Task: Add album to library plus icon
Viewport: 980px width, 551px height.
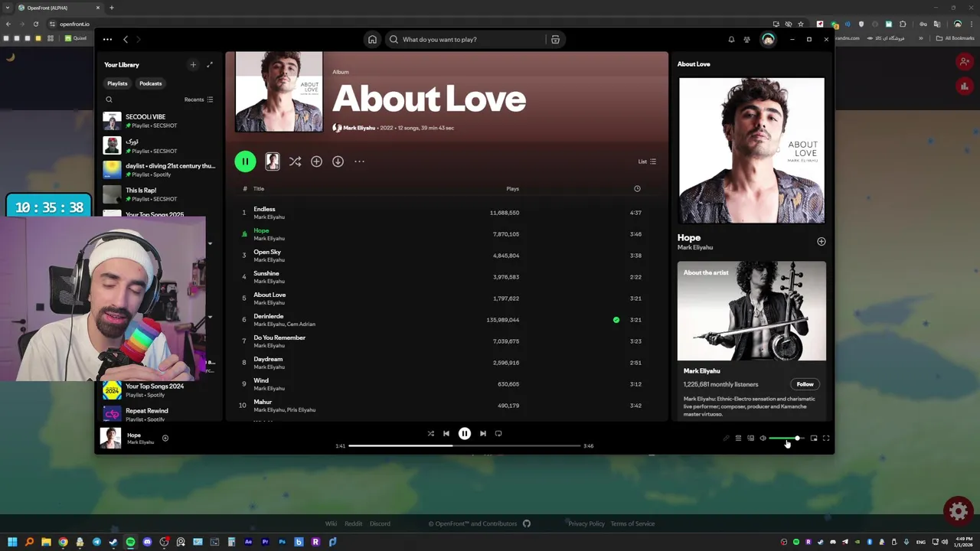Action: point(316,161)
